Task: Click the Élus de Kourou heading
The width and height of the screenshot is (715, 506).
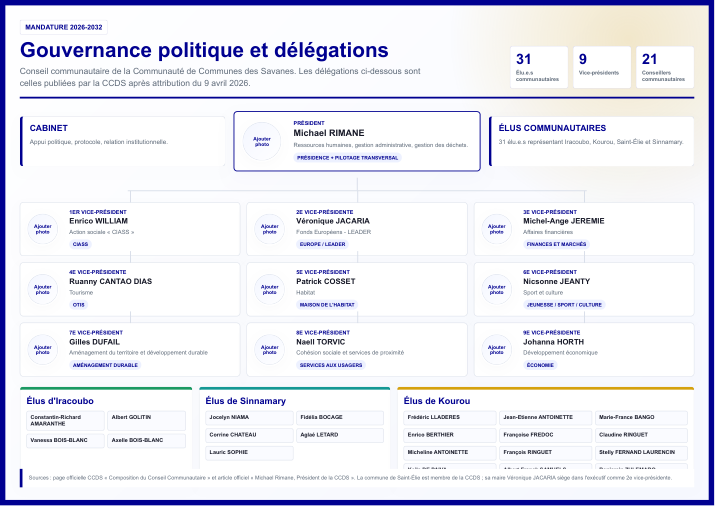Action: point(436,401)
